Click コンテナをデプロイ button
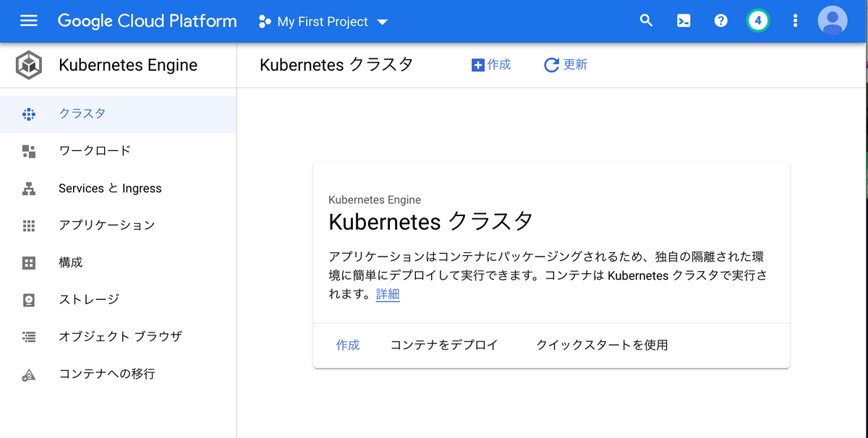868x438 pixels. click(444, 345)
